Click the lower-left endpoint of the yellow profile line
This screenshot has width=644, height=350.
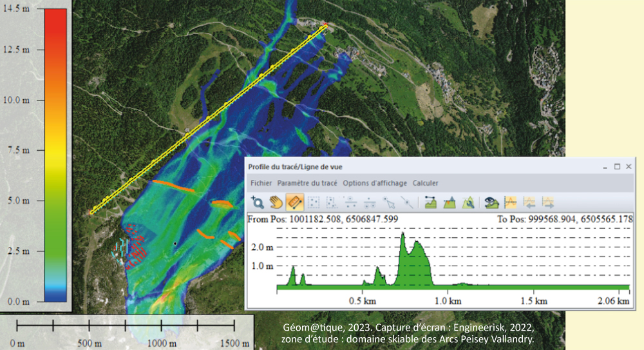point(91,213)
